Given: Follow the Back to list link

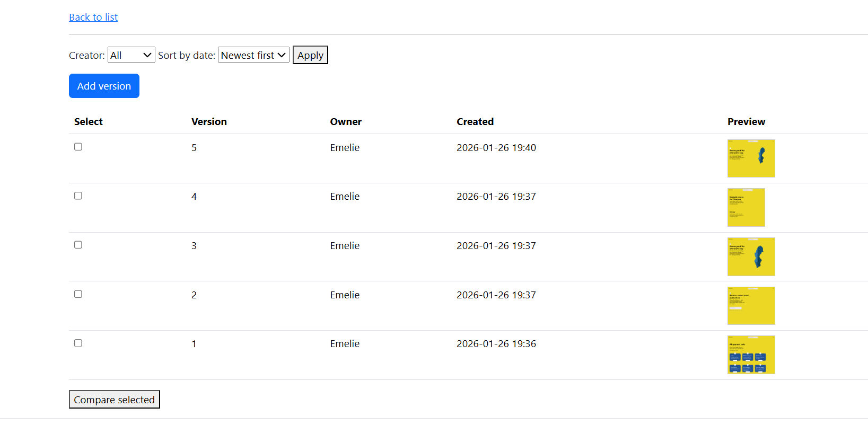Looking at the screenshot, I should coord(93,17).
